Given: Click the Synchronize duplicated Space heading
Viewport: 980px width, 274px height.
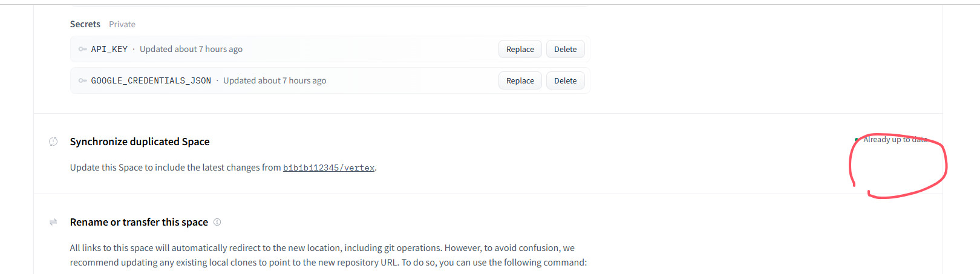Looking at the screenshot, I should click(140, 142).
